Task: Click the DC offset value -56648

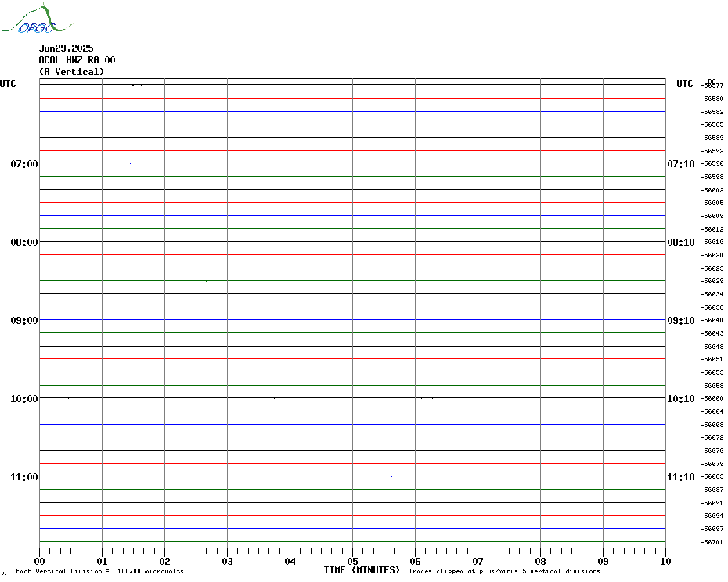Action: coord(712,347)
